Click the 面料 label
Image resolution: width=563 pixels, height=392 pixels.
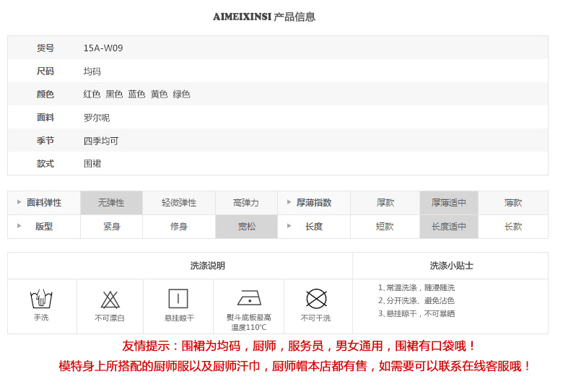coord(45,118)
